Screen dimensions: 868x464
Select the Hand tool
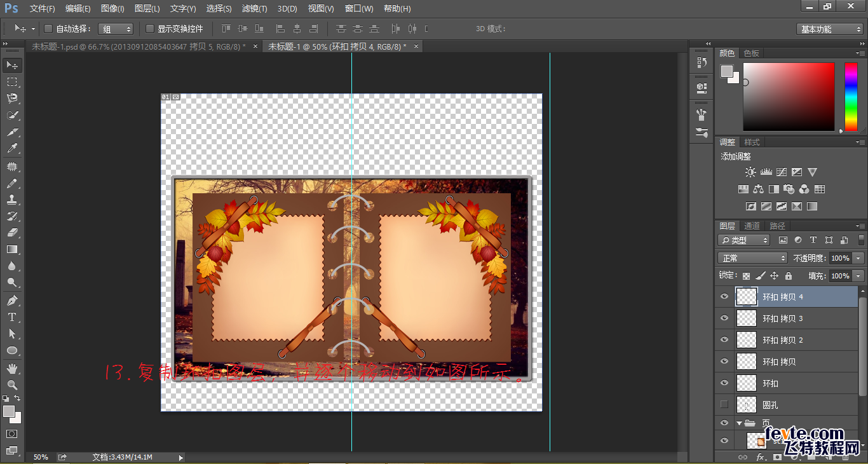pos(12,369)
